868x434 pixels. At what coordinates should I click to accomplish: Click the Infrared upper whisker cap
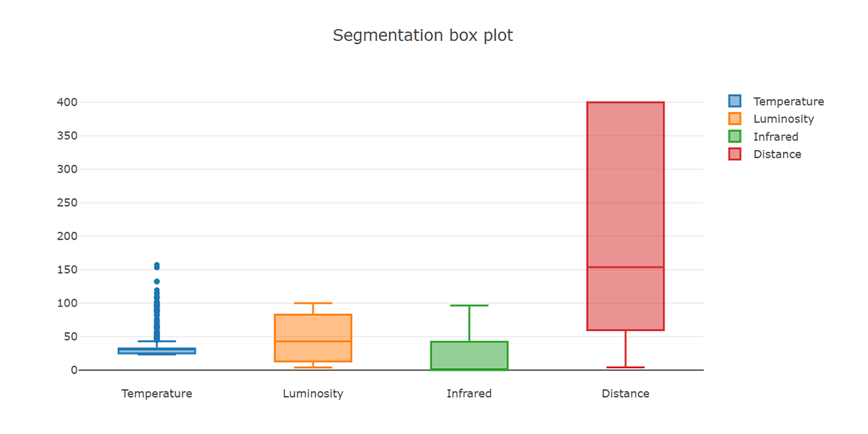pos(469,306)
